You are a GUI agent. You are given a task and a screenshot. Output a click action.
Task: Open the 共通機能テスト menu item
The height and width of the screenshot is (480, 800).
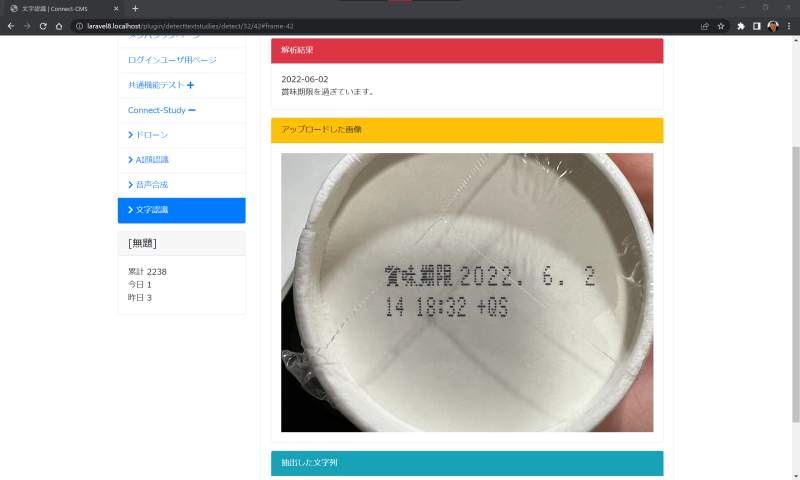point(156,85)
